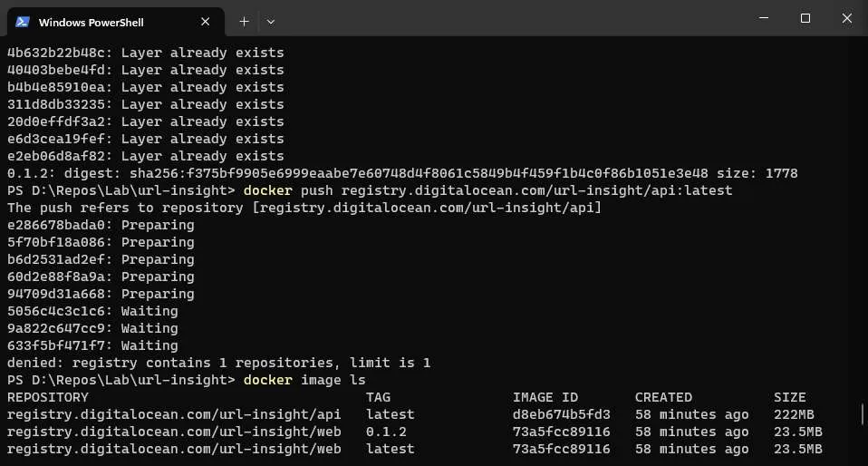This screenshot has width=868, height=466.
Task: Click the sha256 digest line
Action: click(402, 173)
